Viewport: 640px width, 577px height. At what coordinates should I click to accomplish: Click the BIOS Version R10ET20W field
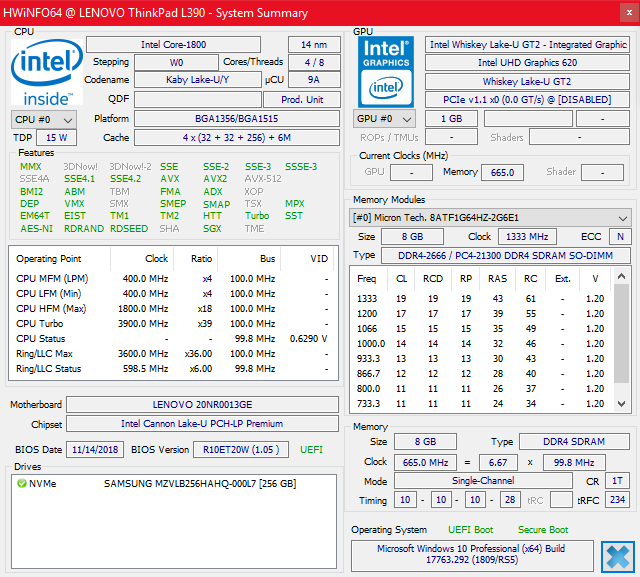pyautogui.click(x=241, y=450)
